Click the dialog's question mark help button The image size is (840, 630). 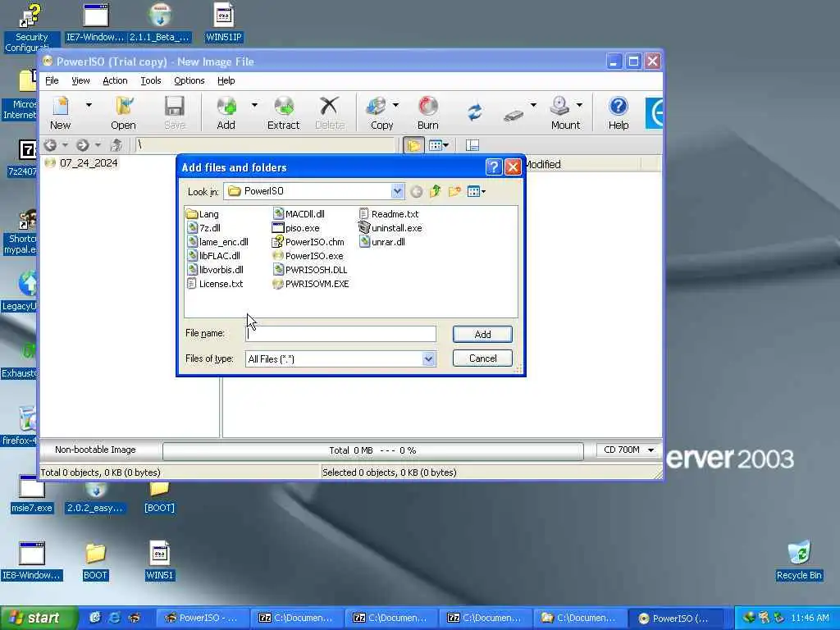click(x=493, y=167)
